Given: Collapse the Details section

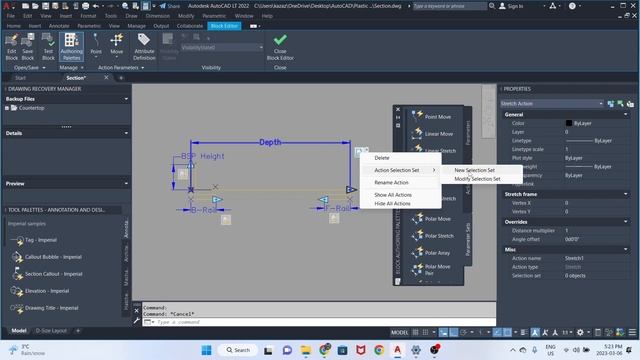Looking at the screenshot, I should tap(126, 133).
